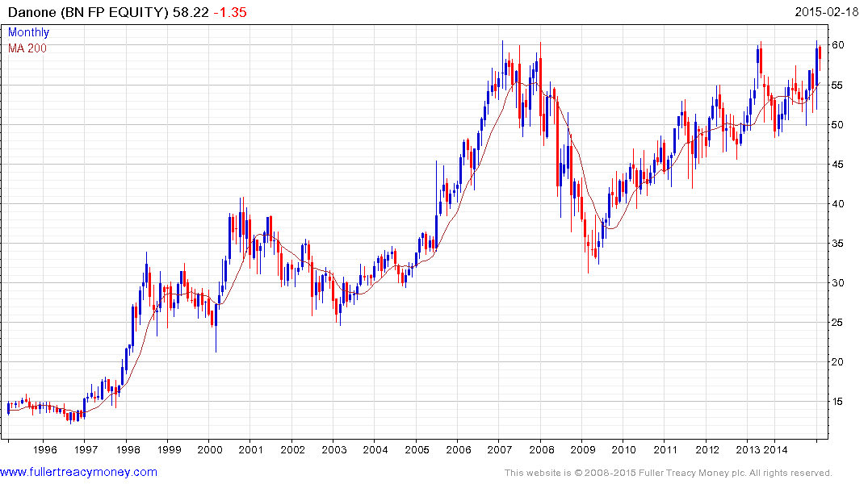This screenshot has height=484, width=868.
Task: Select the price change value -1.35
Action: point(230,12)
